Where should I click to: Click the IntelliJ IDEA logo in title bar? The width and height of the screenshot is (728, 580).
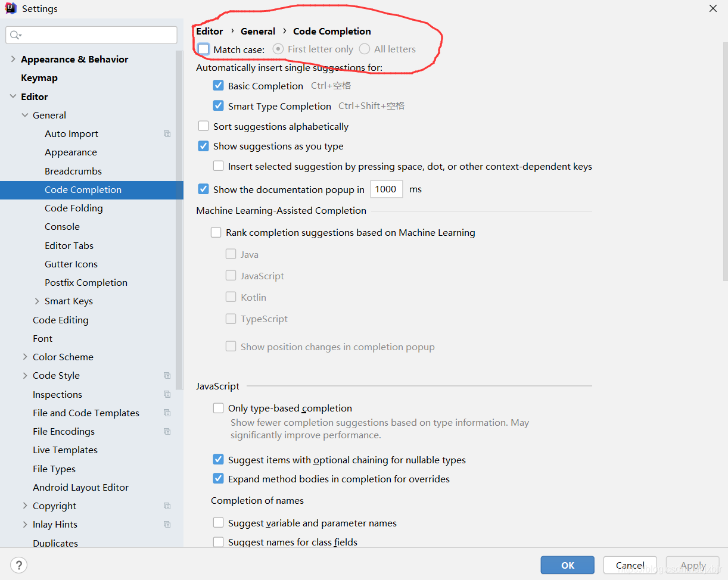coord(11,8)
